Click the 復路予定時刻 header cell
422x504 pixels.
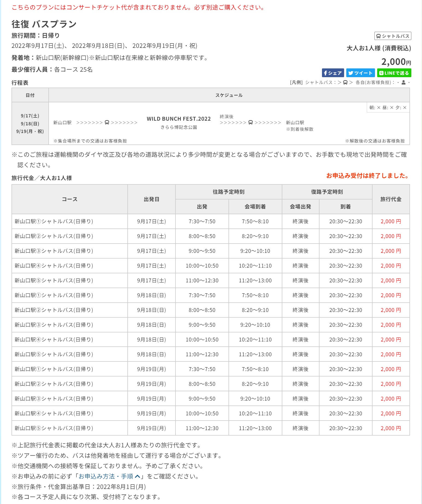pyautogui.click(x=327, y=192)
